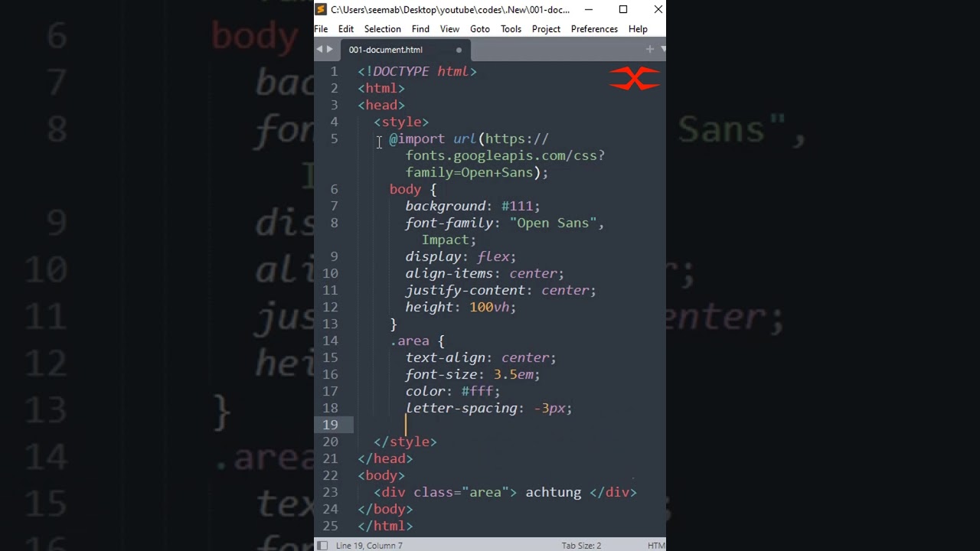Go to previous tab with left arrow

coord(320,49)
